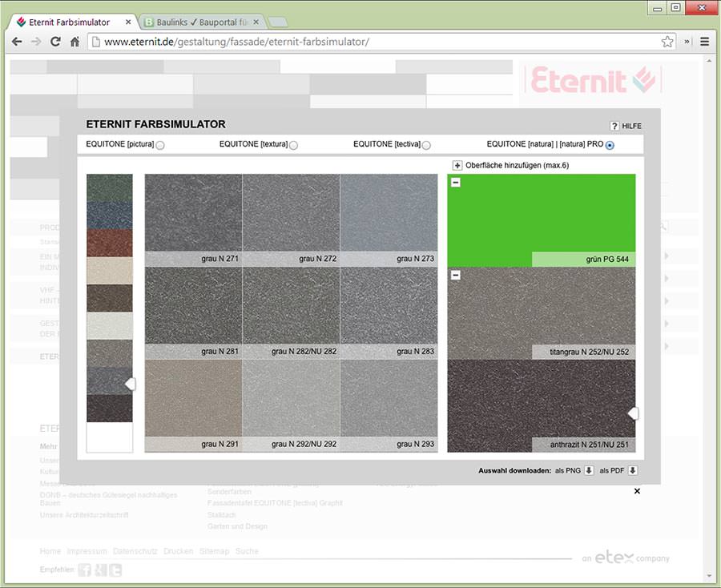Open the Datenschutz footer link
Screen dimensions: 721x588
coord(135,551)
